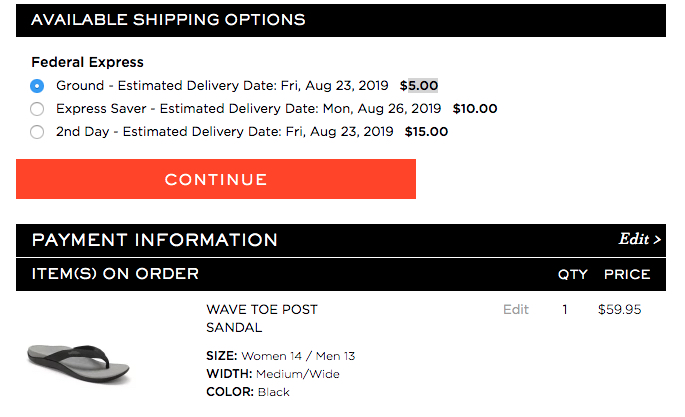Click the Federal Express carrier label
The image size is (685, 417).
click(x=88, y=62)
